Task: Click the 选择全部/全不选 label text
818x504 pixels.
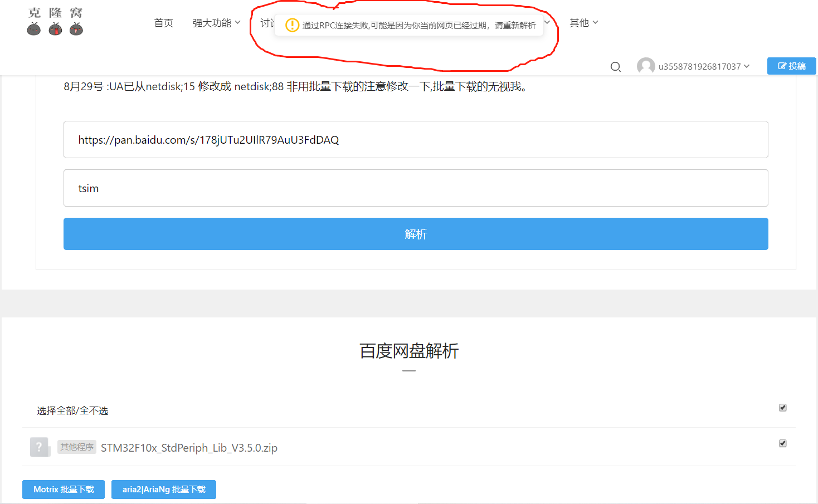Action: pos(72,410)
